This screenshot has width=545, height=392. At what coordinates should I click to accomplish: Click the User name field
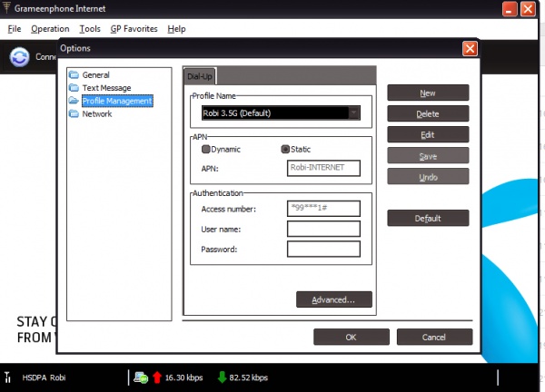[x=323, y=229]
